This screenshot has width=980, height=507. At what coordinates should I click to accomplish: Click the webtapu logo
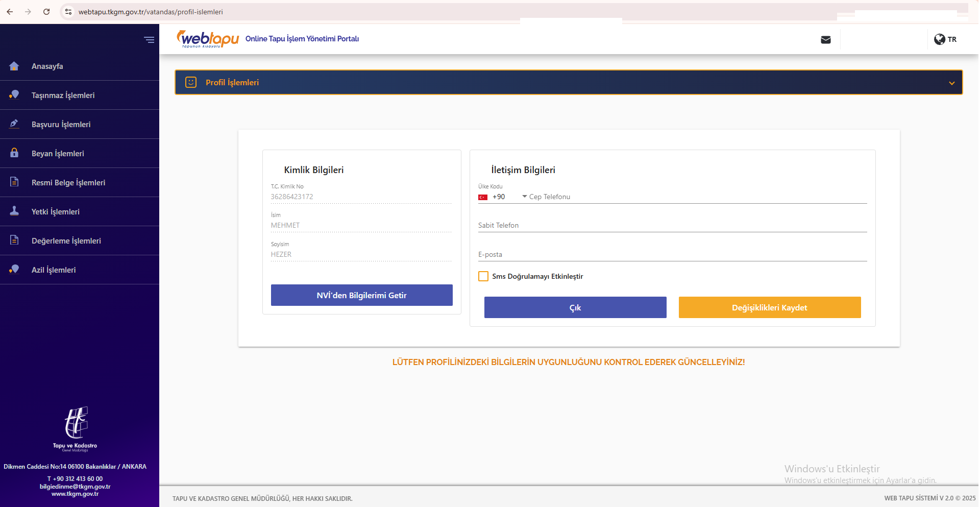[x=207, y=38]
